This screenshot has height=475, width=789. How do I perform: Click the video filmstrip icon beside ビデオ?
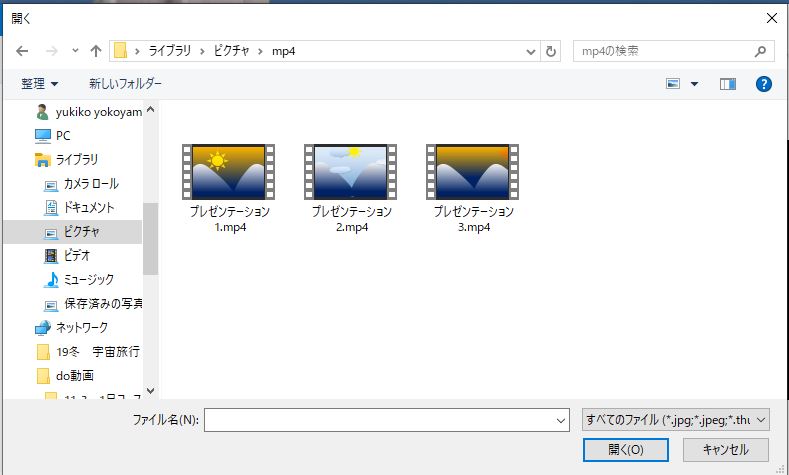pos(51,256)
